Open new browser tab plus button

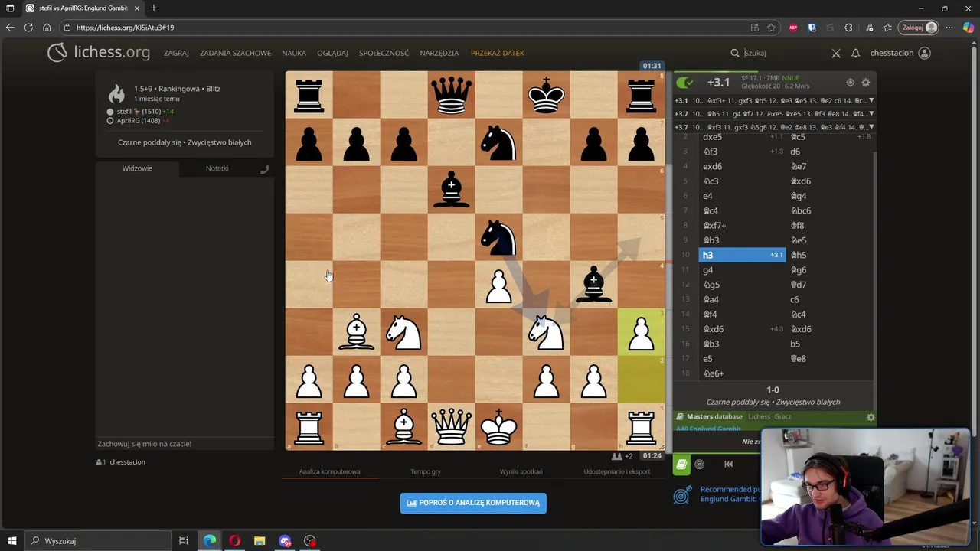click(x=154, y=8)
